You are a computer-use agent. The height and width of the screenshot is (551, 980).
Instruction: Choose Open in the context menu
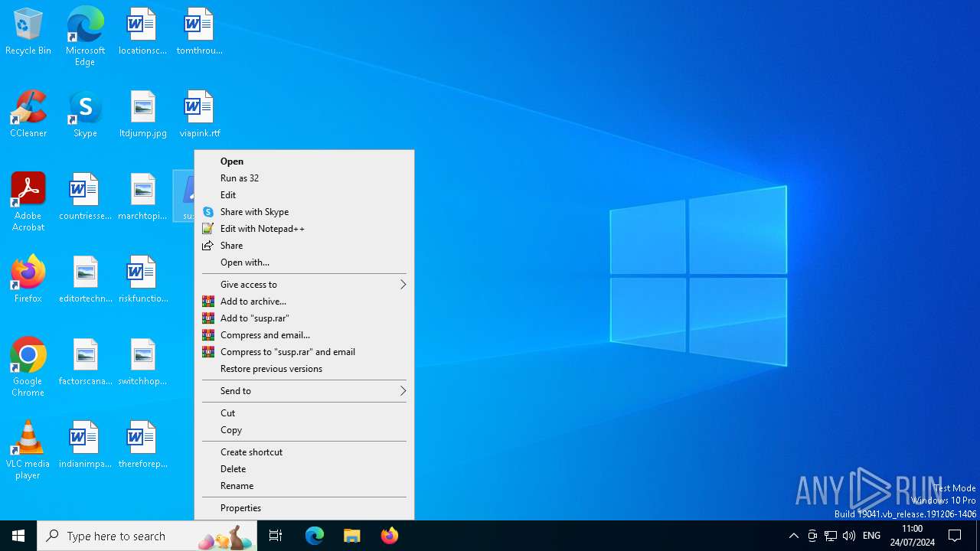click(x=305, y=161)
